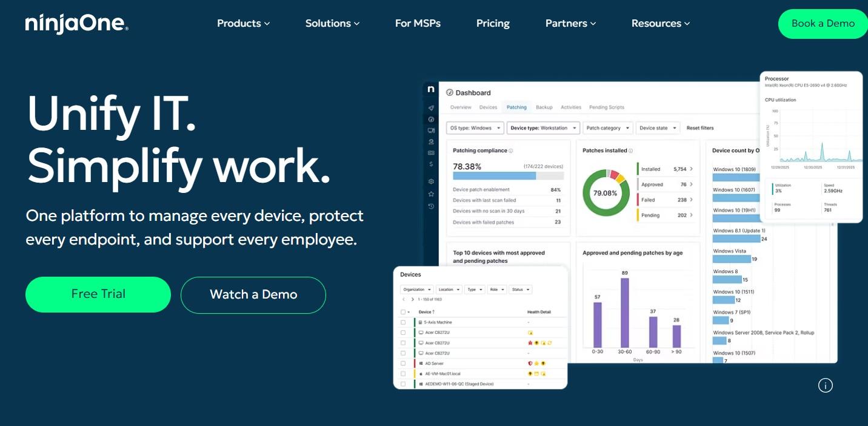The image size is (868, 426).
Task: Click the star favorites icon in sidebar
Action: pyautogui.click(x=431, y=194)
